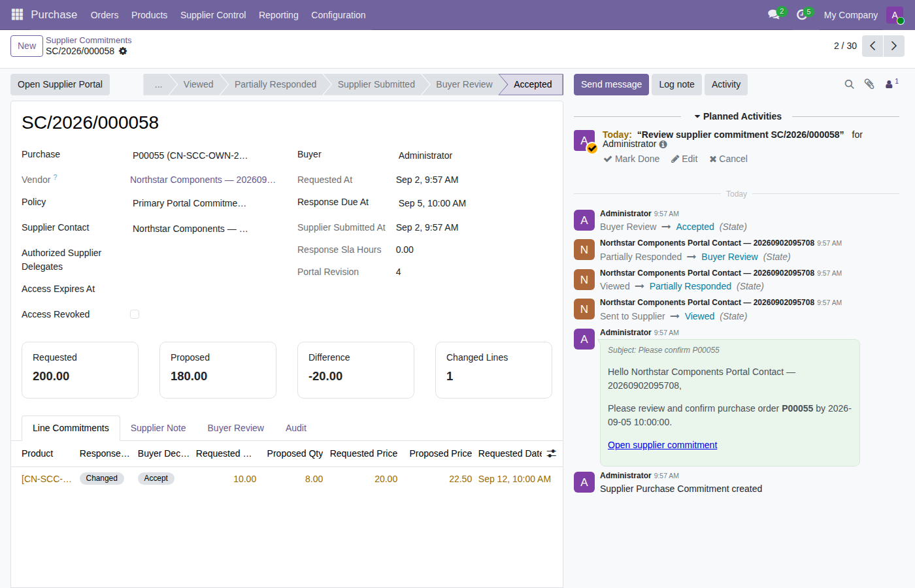This screenshot has width=915, height=588.
Task: Click the Activity button in chatter
Action: pos(726,84)
